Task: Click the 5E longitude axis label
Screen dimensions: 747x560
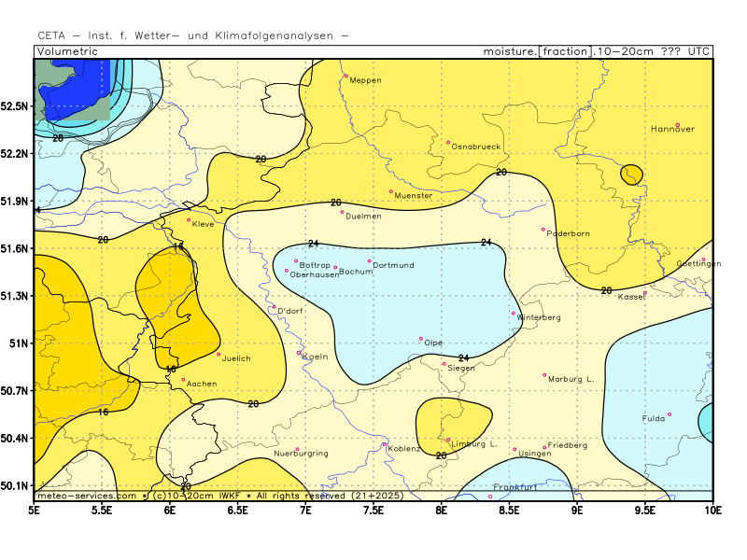Action: pyautogui.click(x=35, y=511)
